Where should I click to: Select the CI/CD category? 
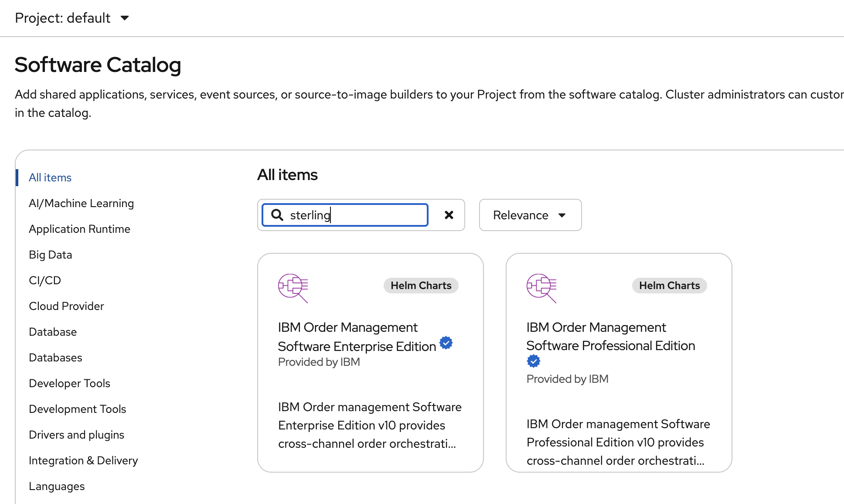click(x=44, y=280)
